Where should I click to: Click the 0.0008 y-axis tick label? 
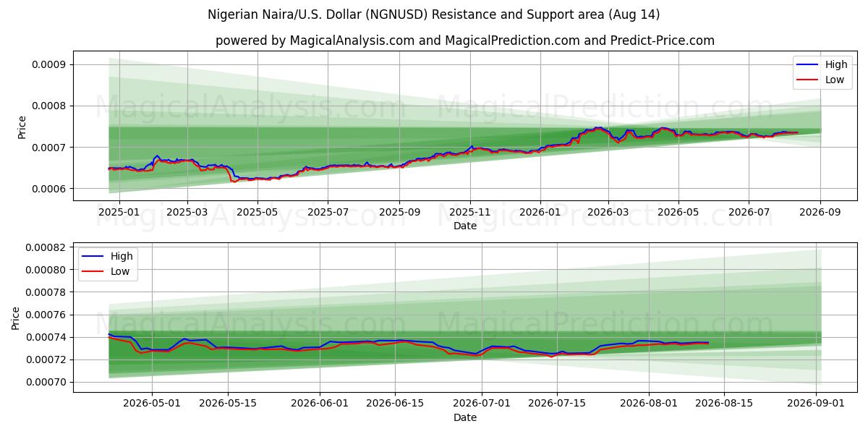pyautogui.click(x=48, y=106)
